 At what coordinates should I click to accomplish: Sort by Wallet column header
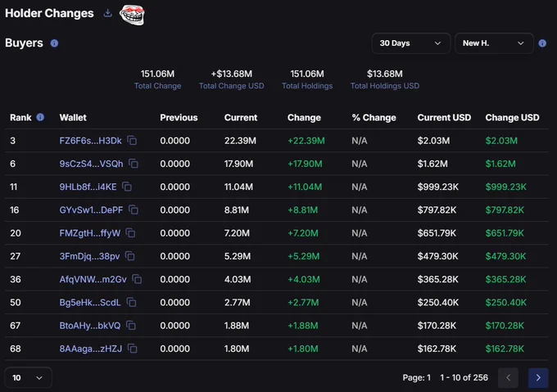73,117
